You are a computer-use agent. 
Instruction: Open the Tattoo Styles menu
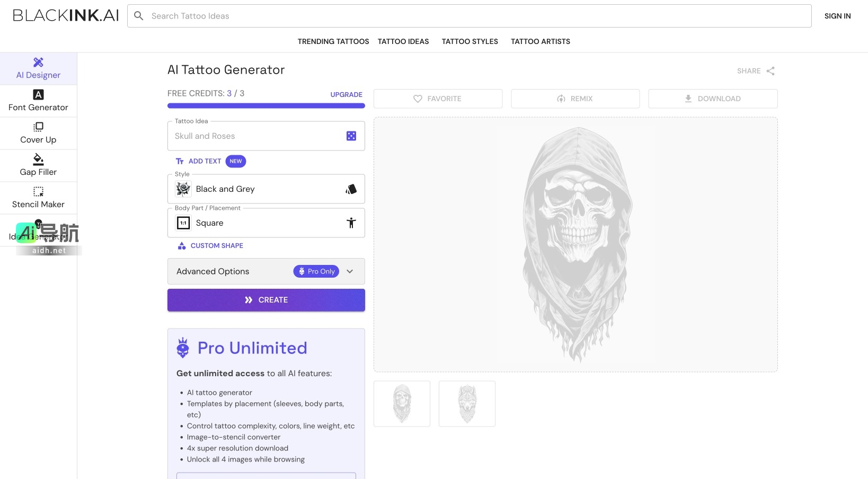coord(470,41)
